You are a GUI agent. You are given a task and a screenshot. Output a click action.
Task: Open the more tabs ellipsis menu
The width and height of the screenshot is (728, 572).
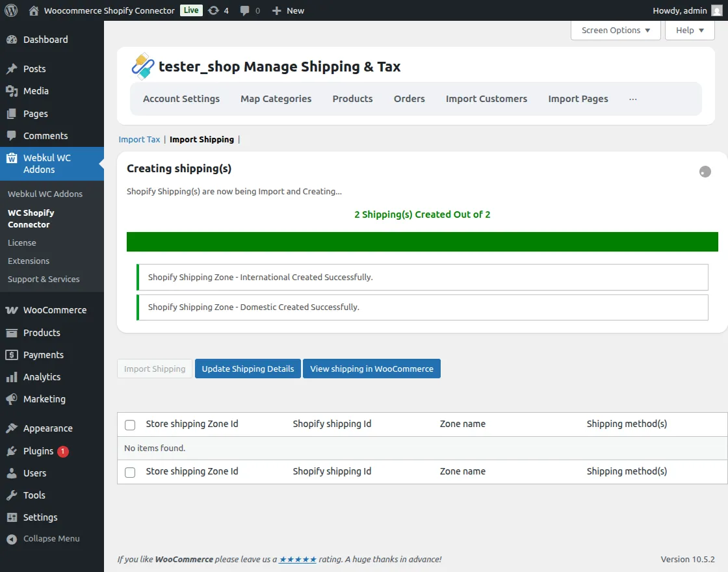(x=632, y=99)
